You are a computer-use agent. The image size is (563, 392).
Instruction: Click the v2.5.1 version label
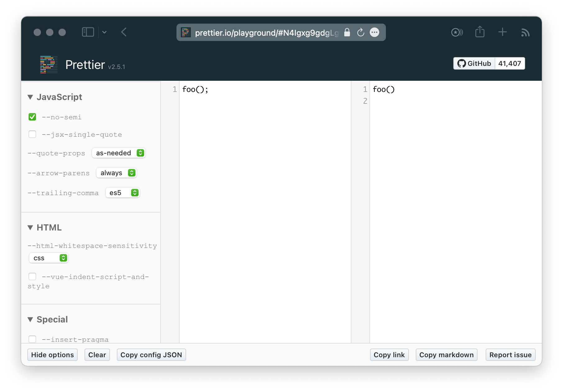tap(117, 67)
